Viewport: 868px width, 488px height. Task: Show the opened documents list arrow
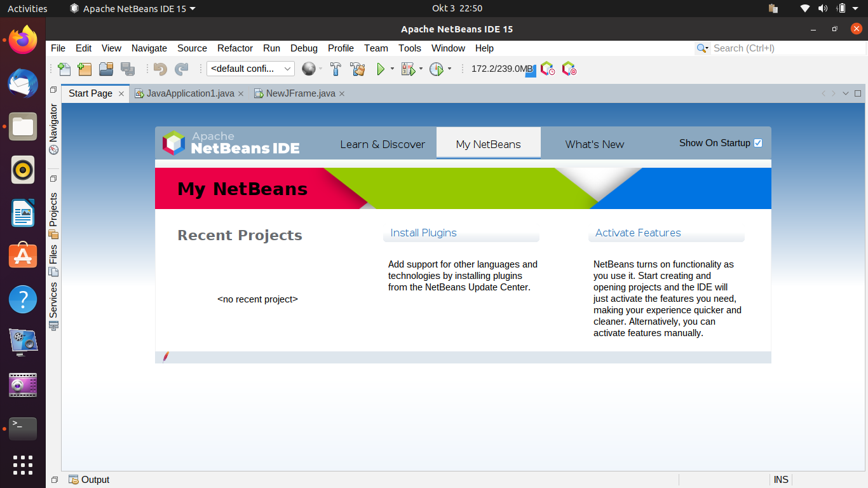point(846,93)
